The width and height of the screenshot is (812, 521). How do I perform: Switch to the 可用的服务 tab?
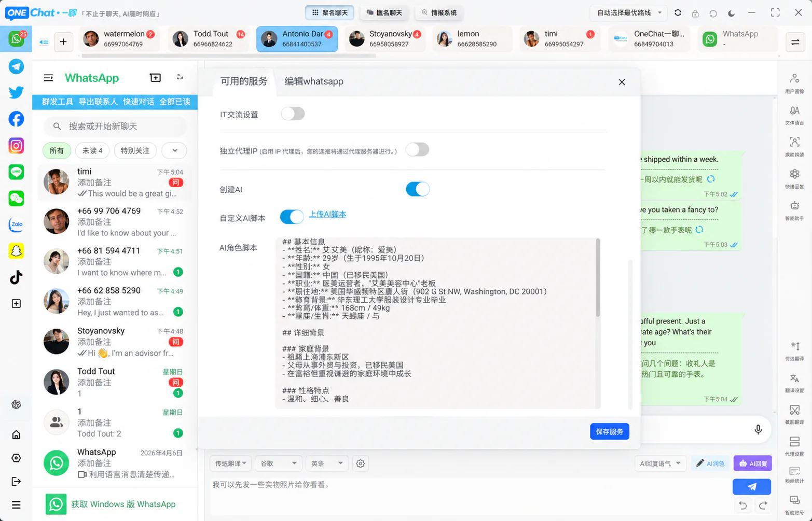pos(244,81)
